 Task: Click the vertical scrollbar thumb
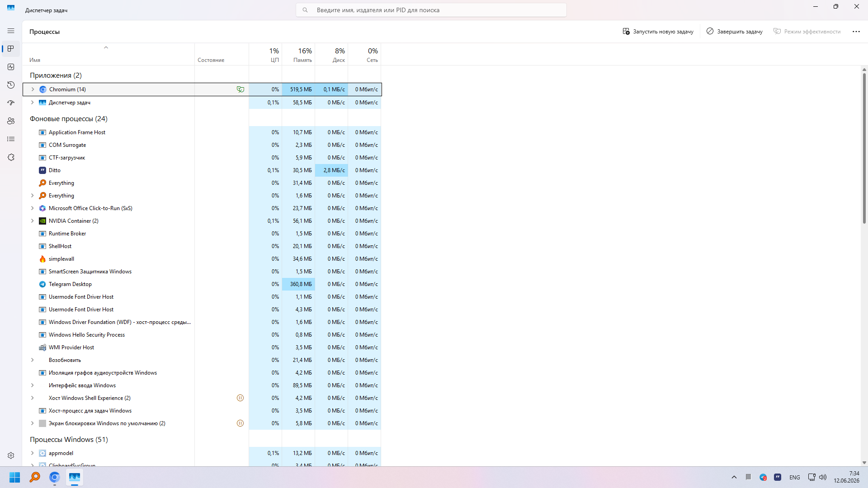(x=864, y=148)
